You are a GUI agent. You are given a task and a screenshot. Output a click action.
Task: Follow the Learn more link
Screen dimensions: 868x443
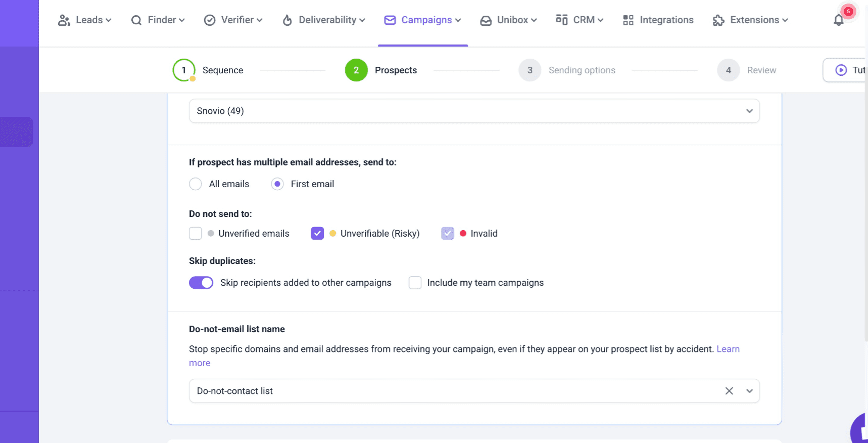pos(728,349)
